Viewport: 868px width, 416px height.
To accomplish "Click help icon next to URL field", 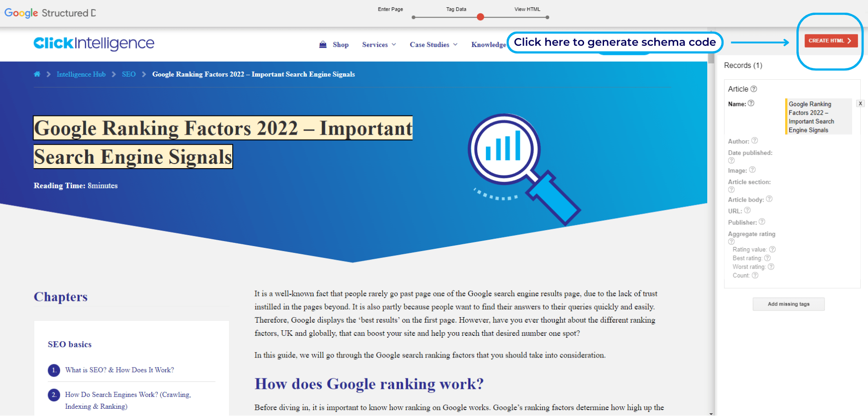I will coord(748,210).
